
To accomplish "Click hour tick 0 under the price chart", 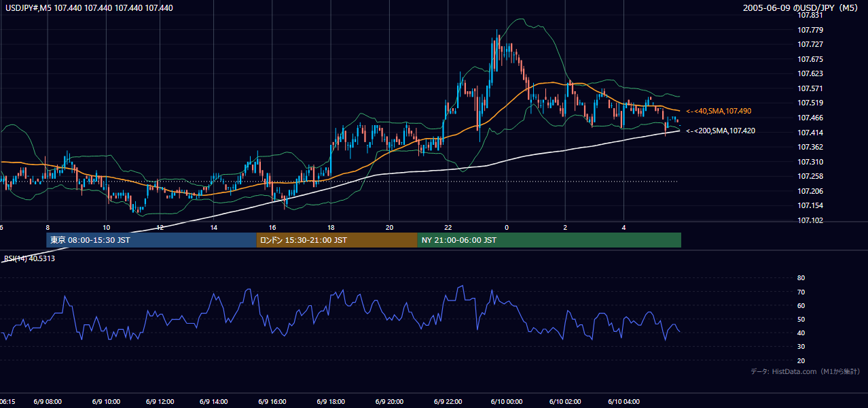I will pos(507,227).
